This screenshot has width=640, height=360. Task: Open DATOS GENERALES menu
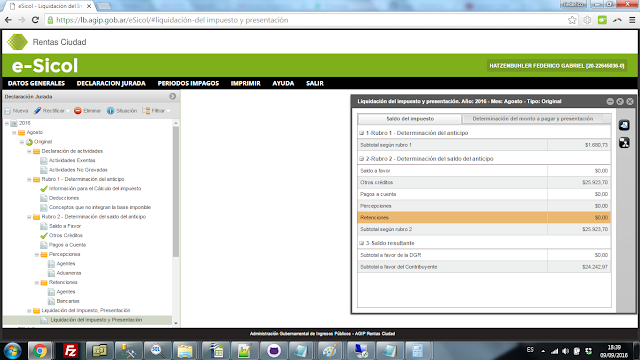point(36,83)
